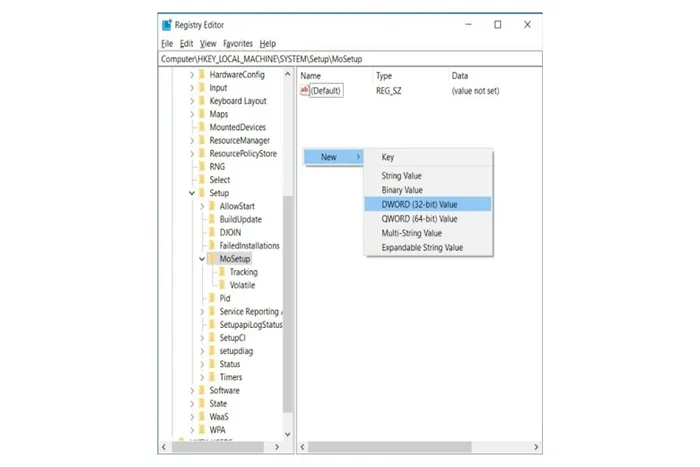
Task: Click the SetupapiLogStatus folder icon
Action: click(212, 325)
